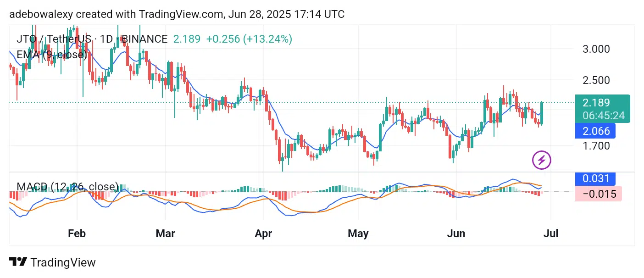
Task: Click the blue 2.066 EMA value label
Action: pyautogui.click(x=596, y=131)
